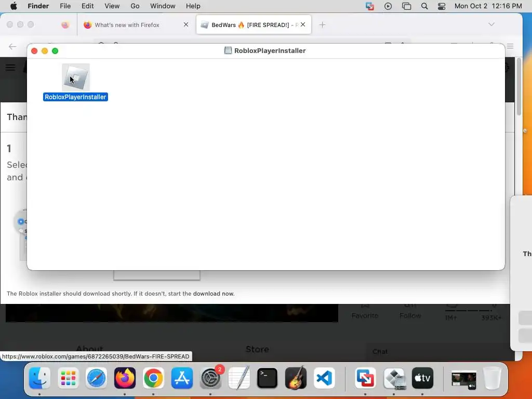Screen dimensions: 532x399
Task: Open the View menu
Action: [x=112, y=6]
